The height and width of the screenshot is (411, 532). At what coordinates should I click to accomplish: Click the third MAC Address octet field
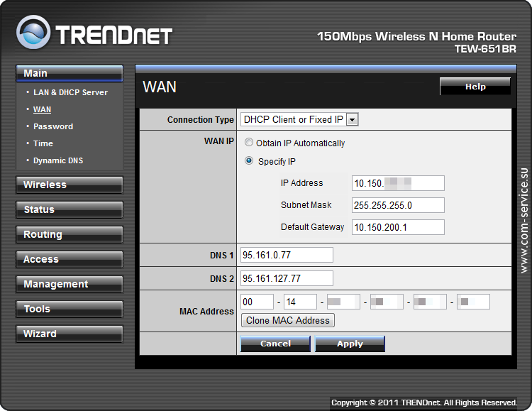point(343,302)
